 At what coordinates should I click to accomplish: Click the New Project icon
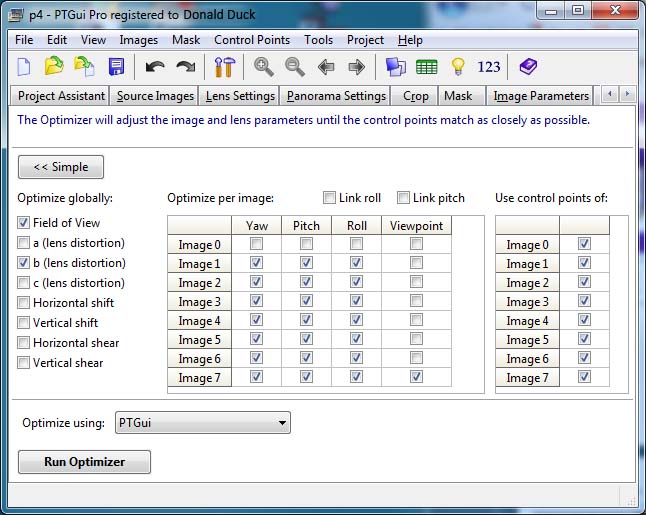click(24, 67)
